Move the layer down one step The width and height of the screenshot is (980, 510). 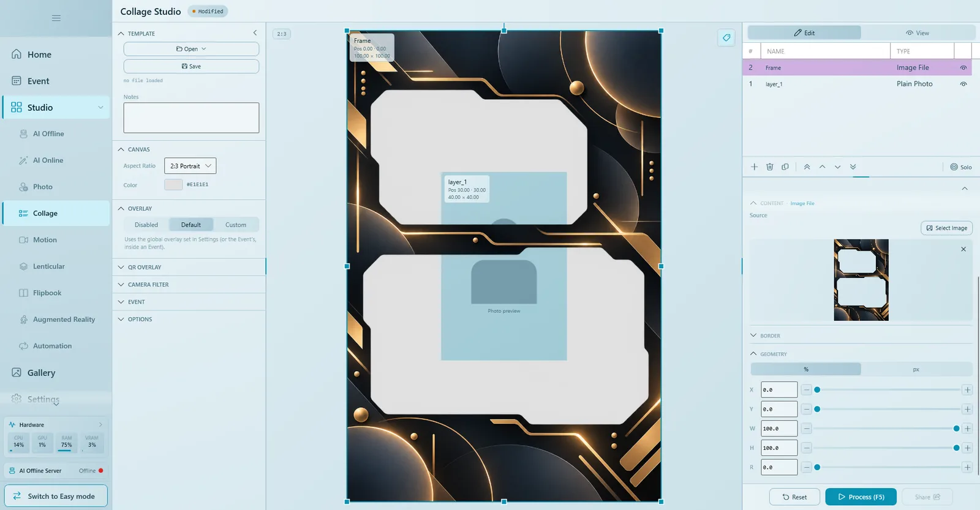[837, 167]
